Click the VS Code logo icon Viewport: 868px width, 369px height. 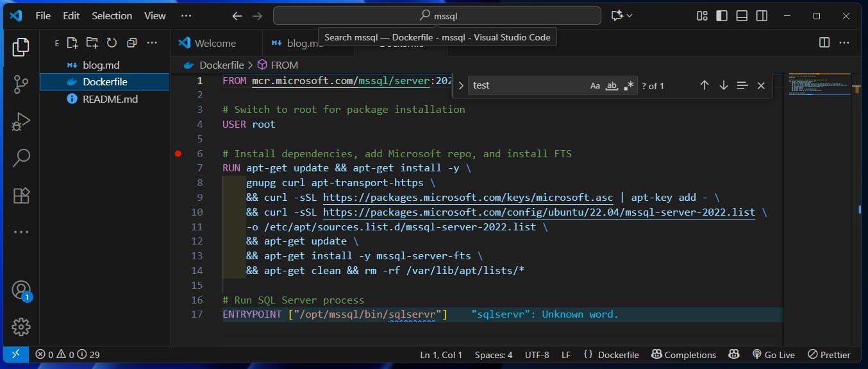tap(16, 15)
